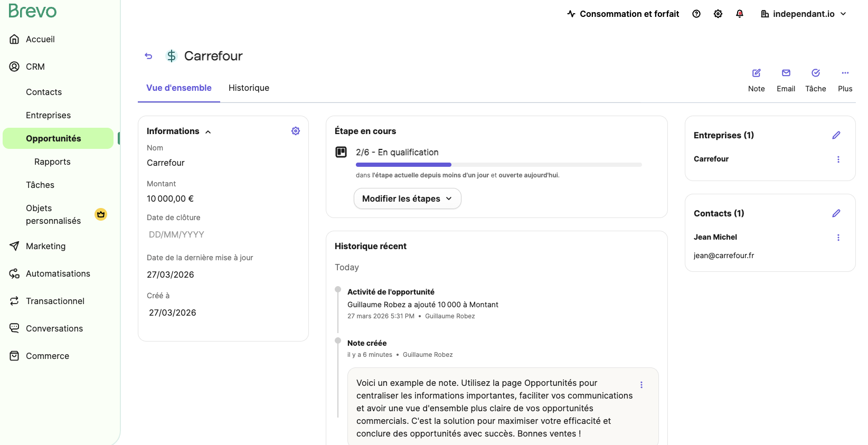868x445 pixels.
Task: Select Opportunités in the sidebar
Action: point(58,138)
